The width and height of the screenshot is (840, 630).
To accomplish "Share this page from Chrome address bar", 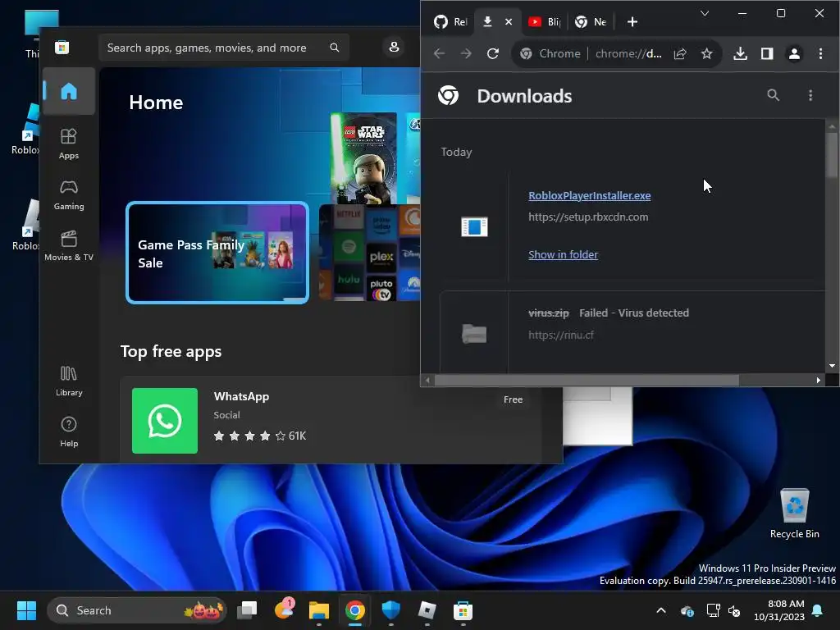I will click(x=680, y=53).
